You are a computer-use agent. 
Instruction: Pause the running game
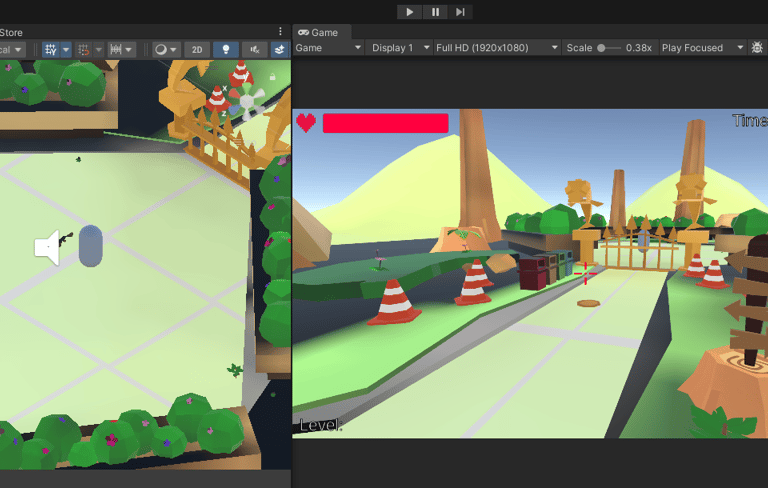point(435,12)
